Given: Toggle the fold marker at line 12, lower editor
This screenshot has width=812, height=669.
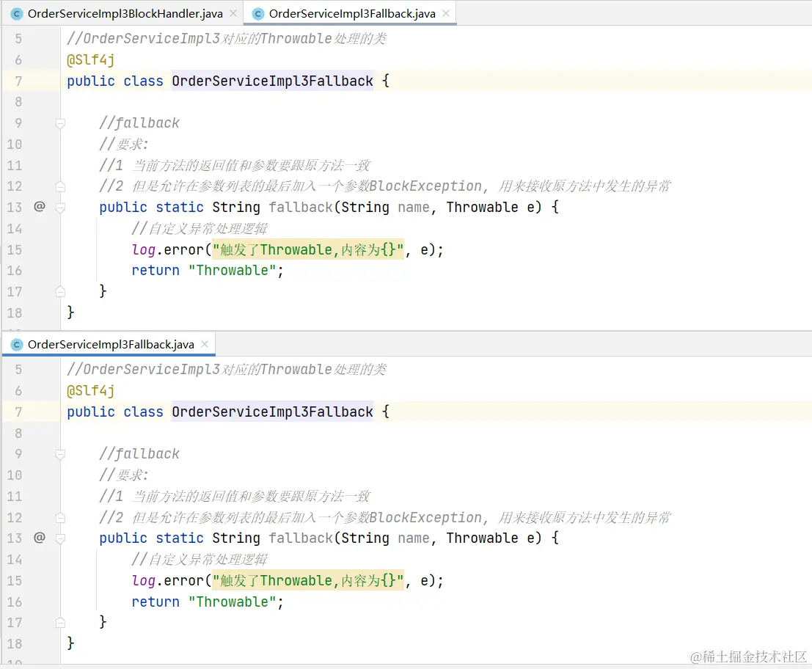Looking at the screenshot, I should click(60, 517).
